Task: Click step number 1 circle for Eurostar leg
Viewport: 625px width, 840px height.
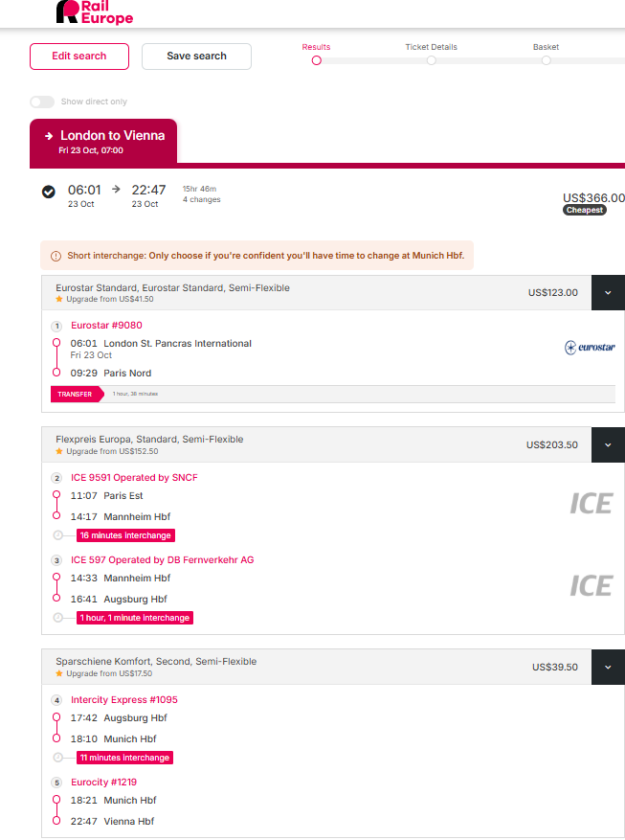Action: 56,326
